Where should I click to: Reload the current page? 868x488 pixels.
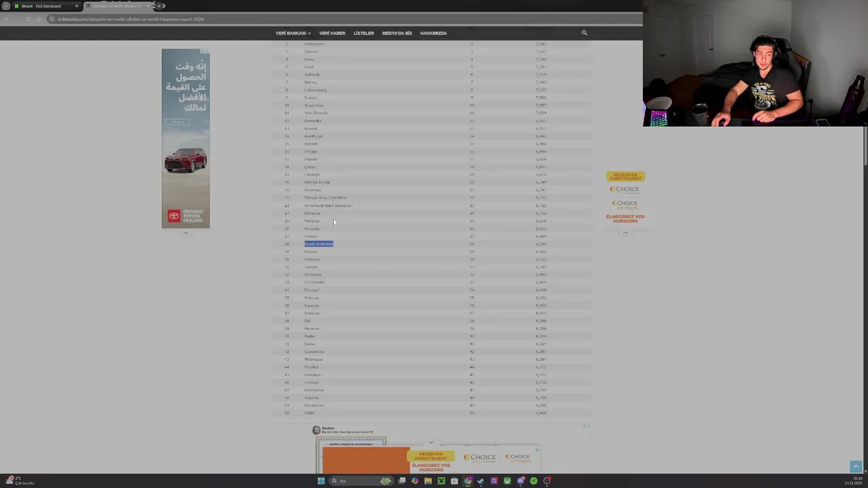[x=28, y=19]
